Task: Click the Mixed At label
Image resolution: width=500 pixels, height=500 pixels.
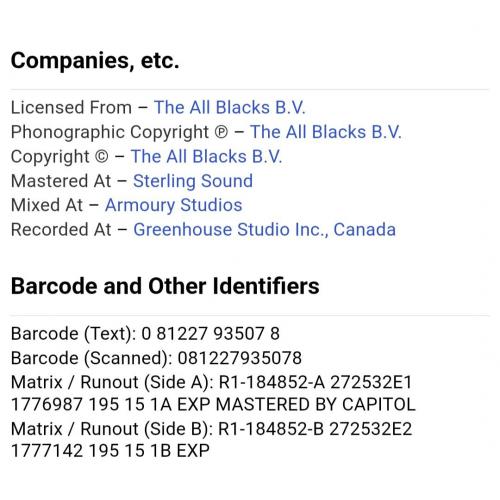Action: point(47,205)
